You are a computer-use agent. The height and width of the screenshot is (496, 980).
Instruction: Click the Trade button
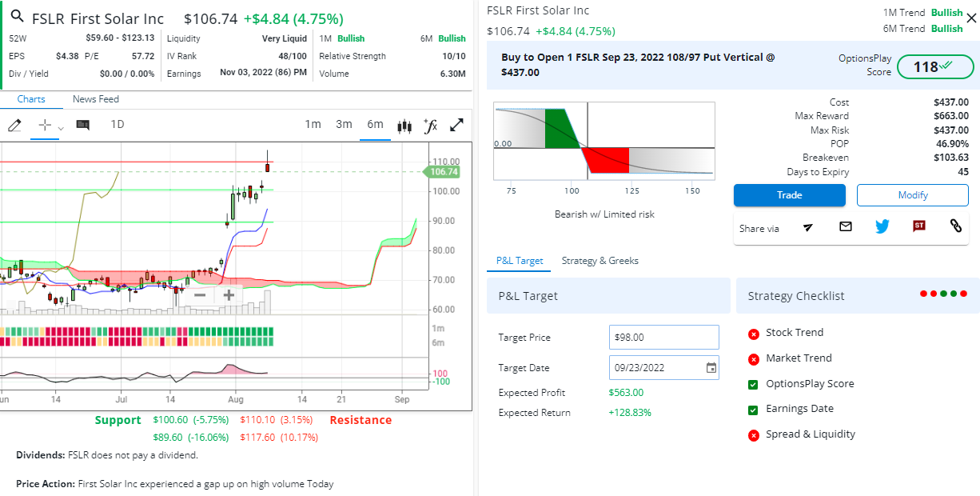tap(789, 195)
